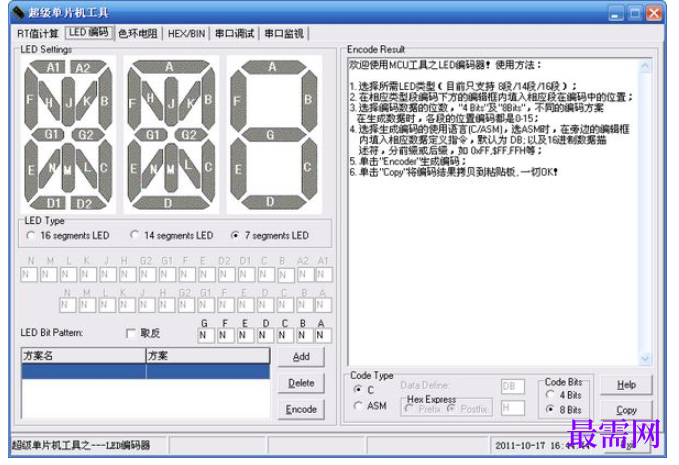
Task: Click the Delete button
Action: (x=301, y=383)
